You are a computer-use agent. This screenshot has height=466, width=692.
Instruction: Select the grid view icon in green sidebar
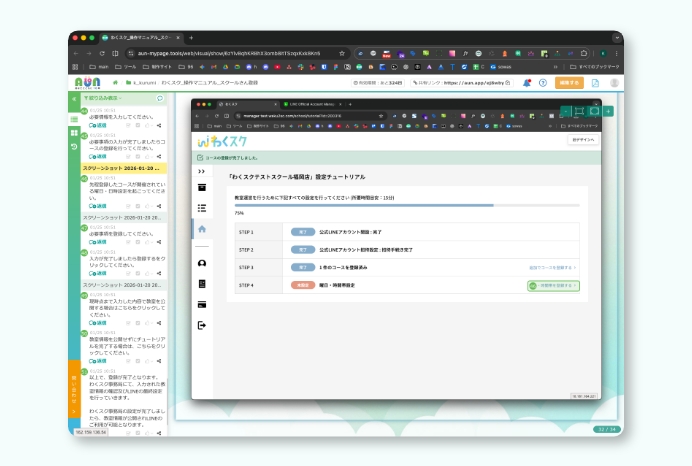click(x=74, y=132)
